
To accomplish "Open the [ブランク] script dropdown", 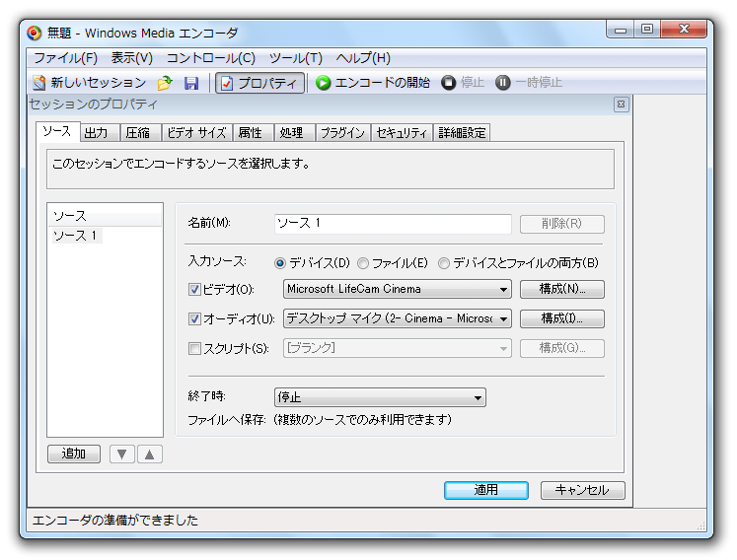I will click(398, 348).
